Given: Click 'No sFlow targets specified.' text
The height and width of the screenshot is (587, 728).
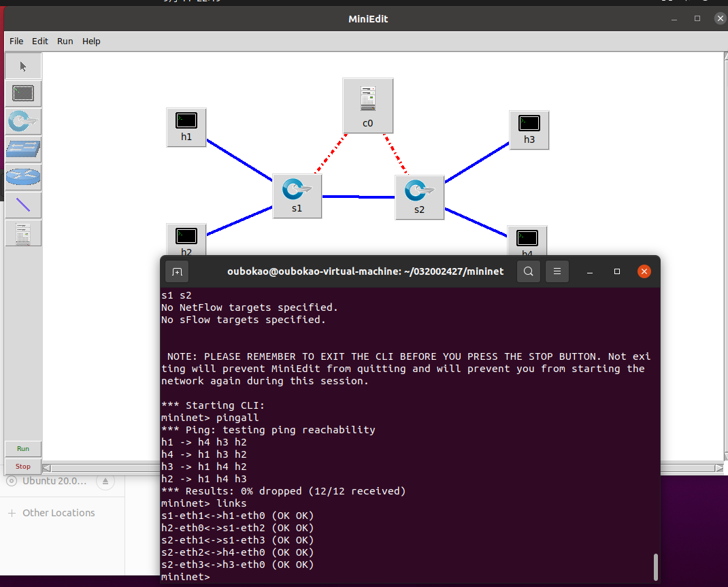Looking at the screenshot, I should coord(244,320).
